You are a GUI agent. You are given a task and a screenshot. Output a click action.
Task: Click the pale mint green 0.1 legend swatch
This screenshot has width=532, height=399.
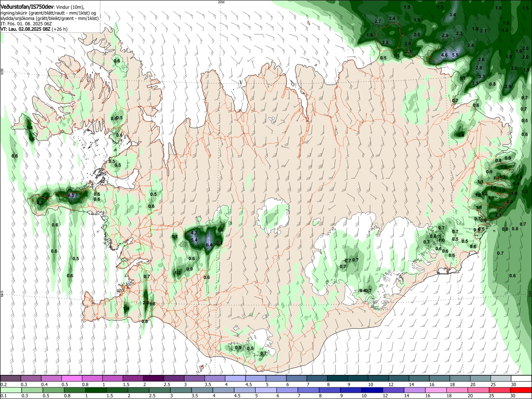pyautogui.click(x=10, y=390)
